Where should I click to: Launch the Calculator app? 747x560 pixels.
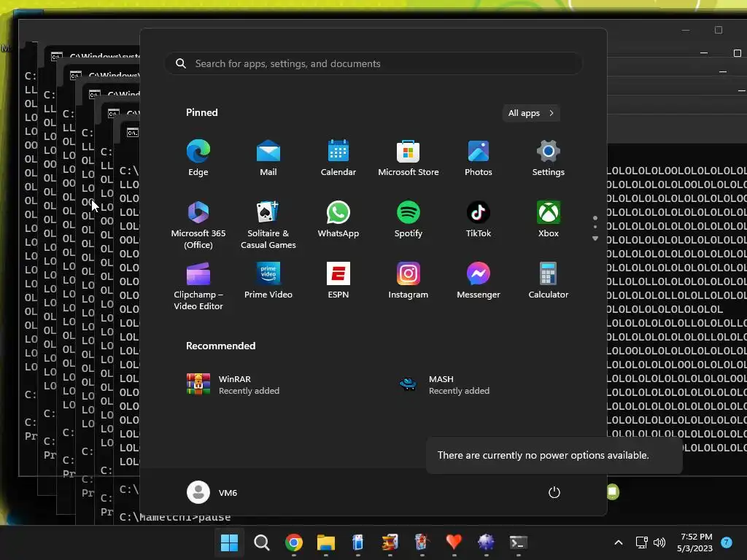549,281
